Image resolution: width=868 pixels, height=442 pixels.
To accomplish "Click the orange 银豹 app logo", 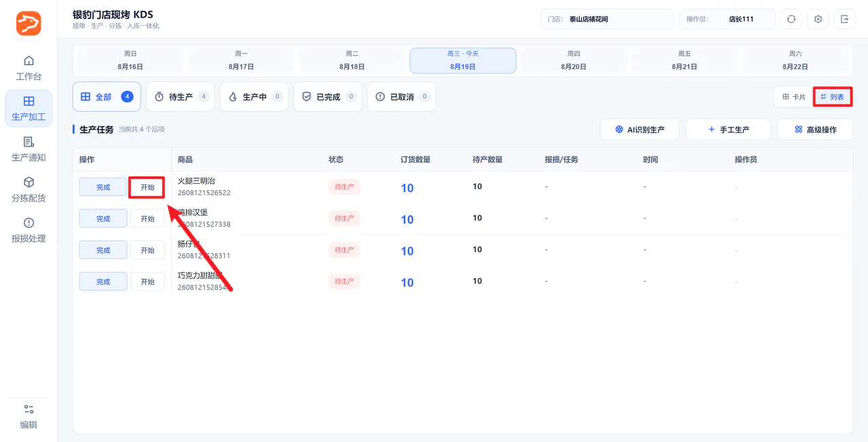I will point(28,23).
